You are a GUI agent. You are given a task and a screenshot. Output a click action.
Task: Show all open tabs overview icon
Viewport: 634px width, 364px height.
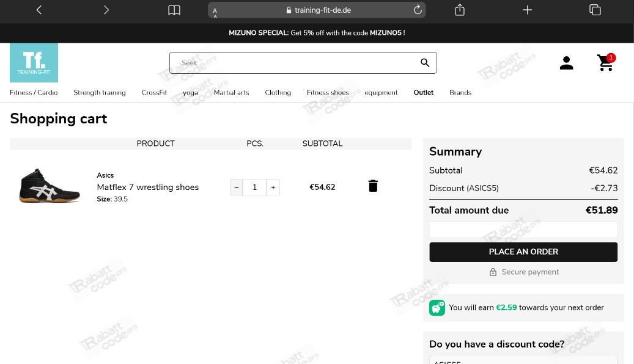pyautogui.click(x=595, y=10)
